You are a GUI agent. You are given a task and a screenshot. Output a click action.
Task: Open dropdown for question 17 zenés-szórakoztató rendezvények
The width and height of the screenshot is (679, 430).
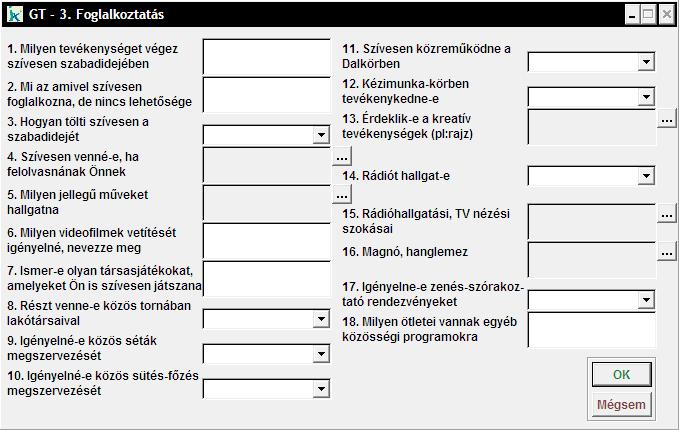(645, 300)
